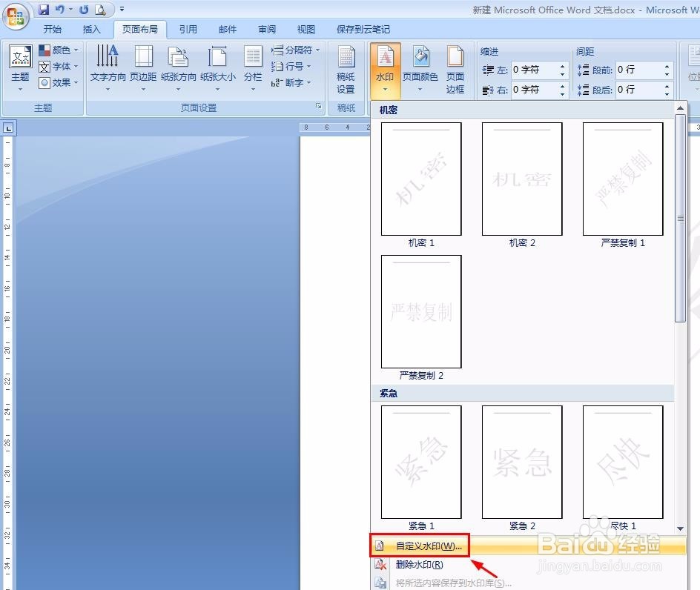
Task: Decrease 段后 spacing with down stepper
Action: click(667, 93)
